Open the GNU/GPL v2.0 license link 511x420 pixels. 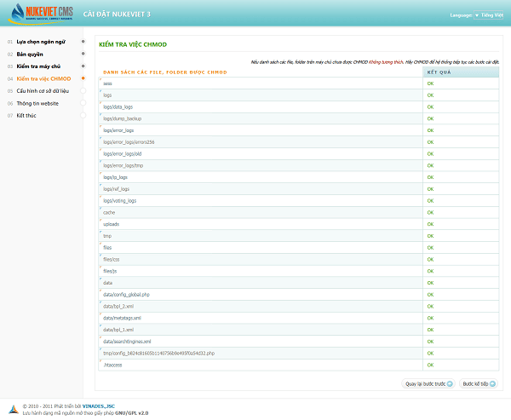pos(130,412)
